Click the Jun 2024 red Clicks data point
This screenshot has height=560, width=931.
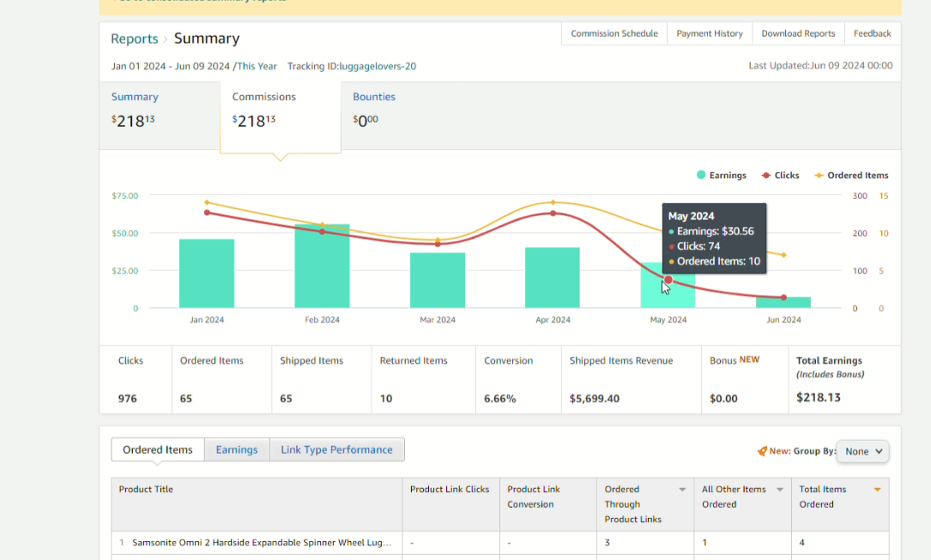(783, 298)
